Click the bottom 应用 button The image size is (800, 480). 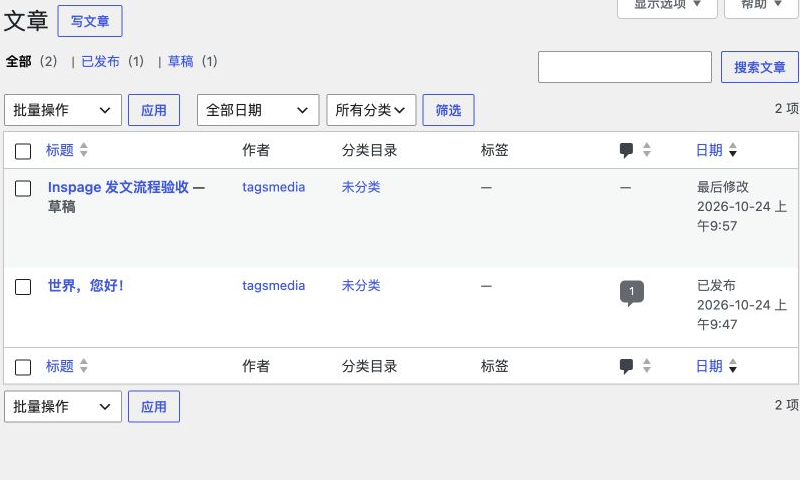(154, 407)
